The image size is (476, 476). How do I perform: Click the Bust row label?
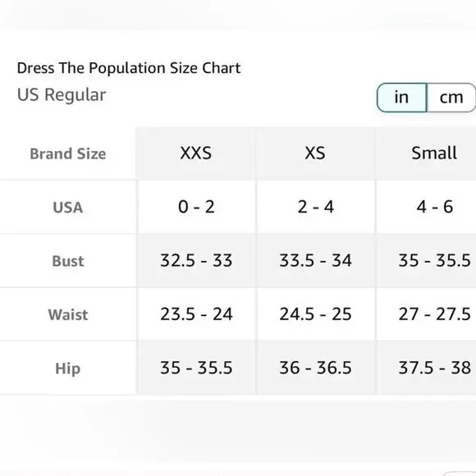[67, 261]
